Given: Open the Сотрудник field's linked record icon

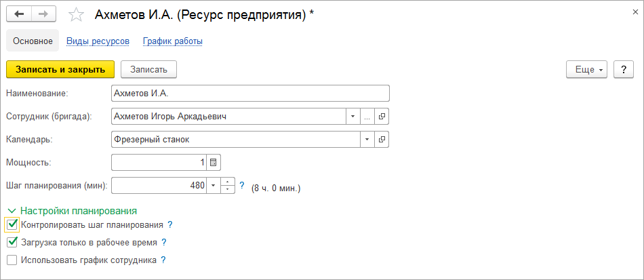Looking at the screenshot, I should click(382, 117).
